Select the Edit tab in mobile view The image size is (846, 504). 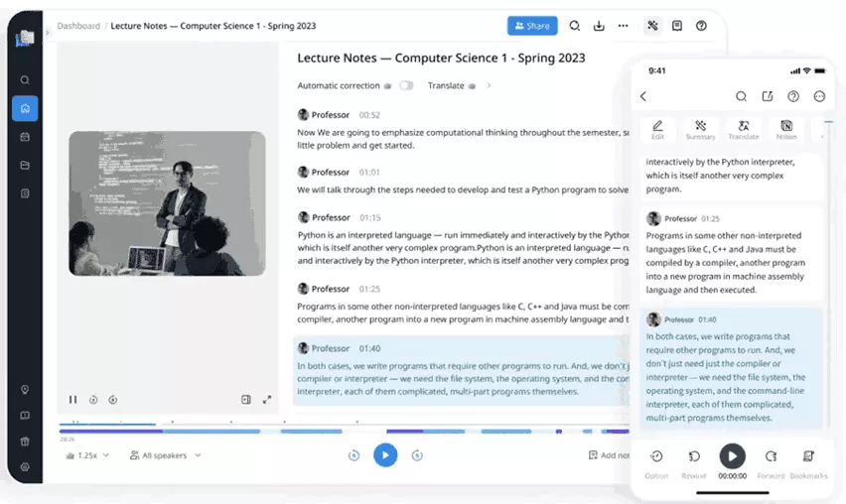click(x=657, y=129)
